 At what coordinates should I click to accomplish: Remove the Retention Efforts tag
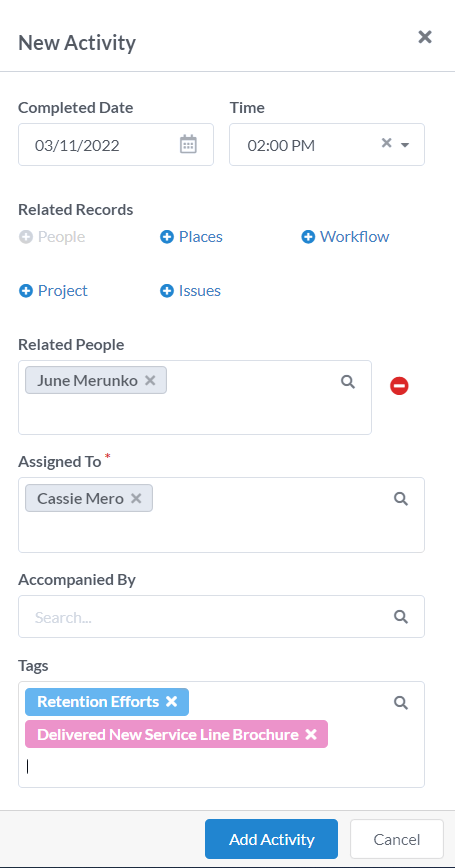(x=172, y=701)
